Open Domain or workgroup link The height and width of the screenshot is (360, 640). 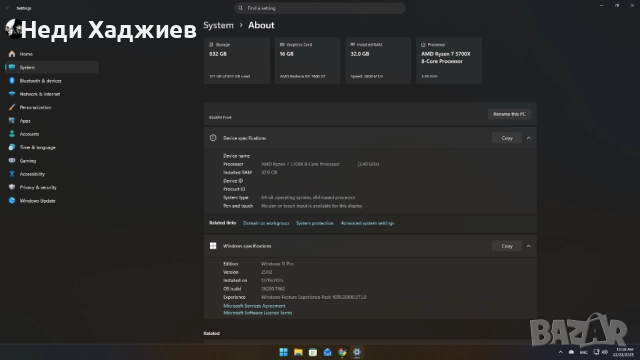point(266,223)
